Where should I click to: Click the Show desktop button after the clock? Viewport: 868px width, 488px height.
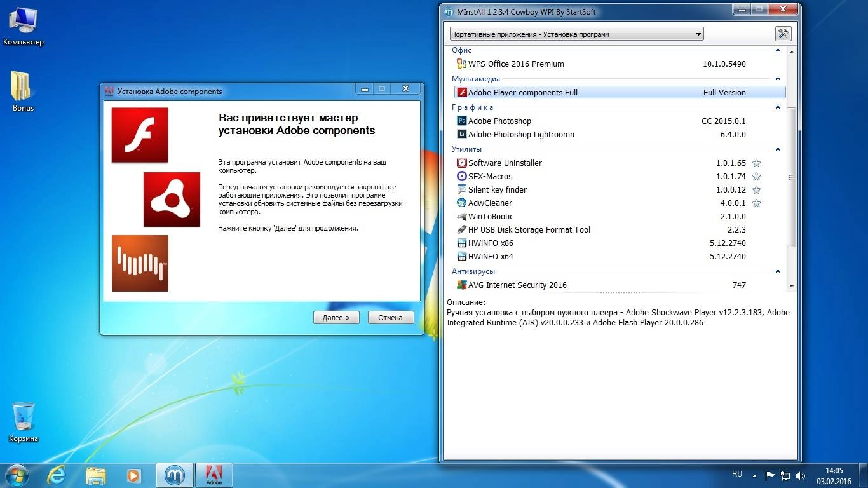click(x=863, y=475)
